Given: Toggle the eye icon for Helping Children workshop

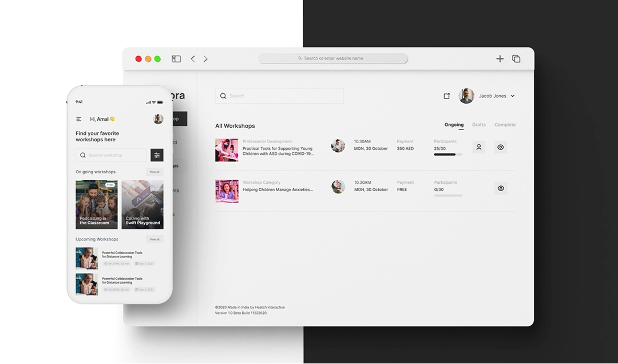Looking at the screenshot, I should 501,188.
